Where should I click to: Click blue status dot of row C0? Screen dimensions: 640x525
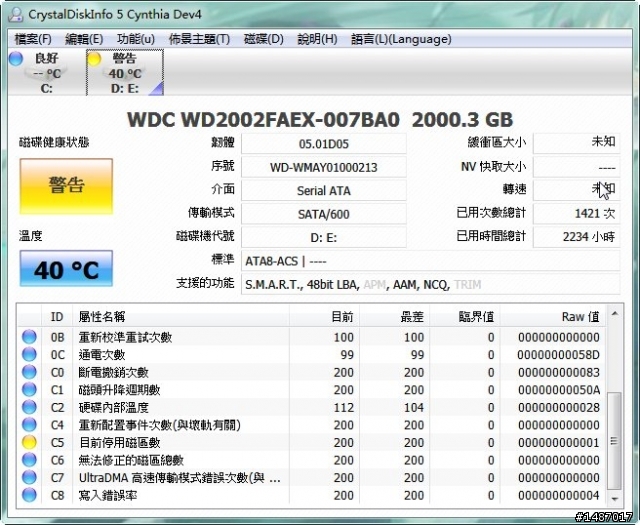(x=29, y=372)
